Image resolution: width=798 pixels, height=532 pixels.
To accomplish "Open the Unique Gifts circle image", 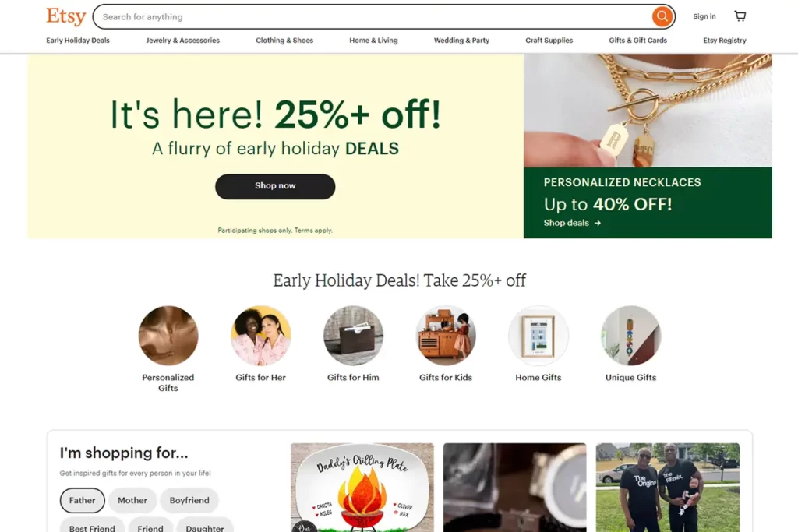I will tap(631, 335).
